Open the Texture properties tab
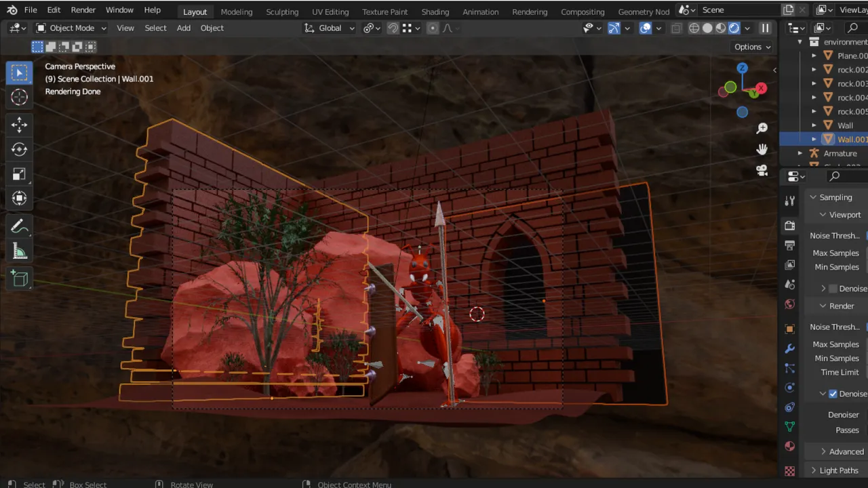The image size is (868, 488). pyautogui.click(x=789, y=470)
